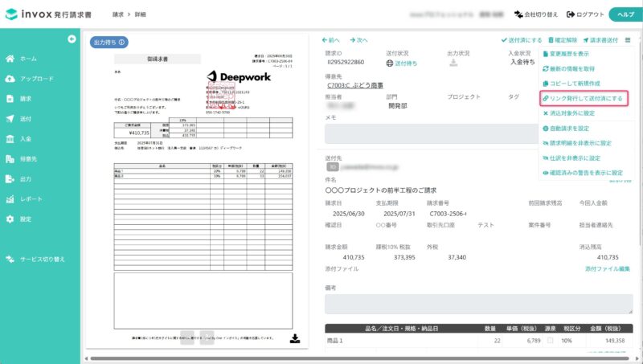This screenshot has width=643, height=364.
Task: Open アップロード in the sidebar
Action: tap(29, 79)
